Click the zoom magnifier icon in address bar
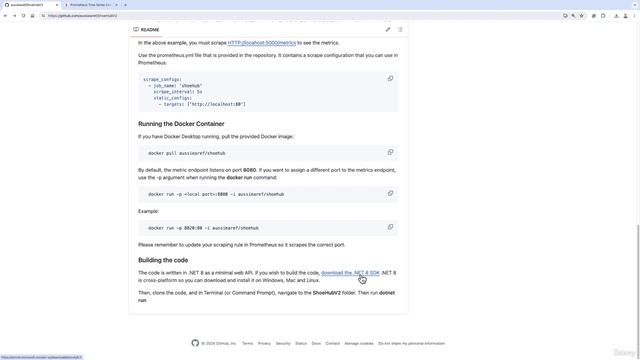Viewport: 640px width, 360px height. coord(573,16)
